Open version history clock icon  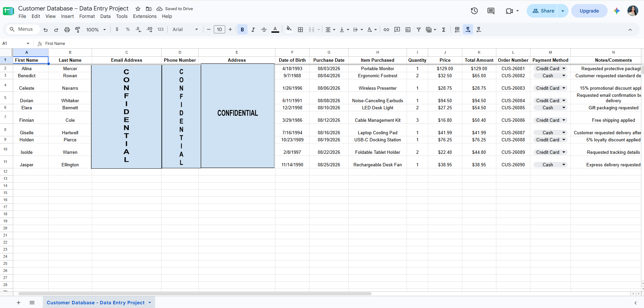point(474,11)
